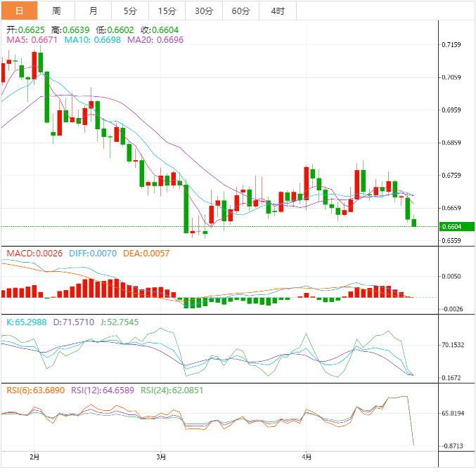Click the 0.0050 MACD axis label
This screenshot has height=472, width=476.
451,277
